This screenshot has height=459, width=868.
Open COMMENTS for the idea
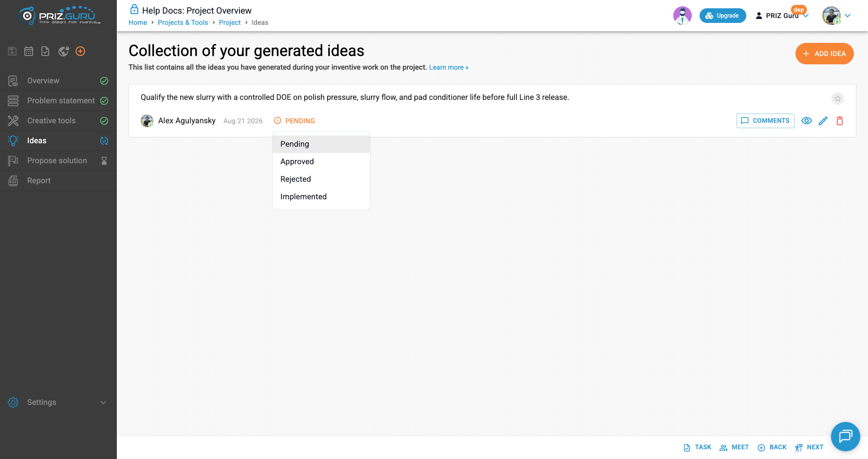pos(765,121)
